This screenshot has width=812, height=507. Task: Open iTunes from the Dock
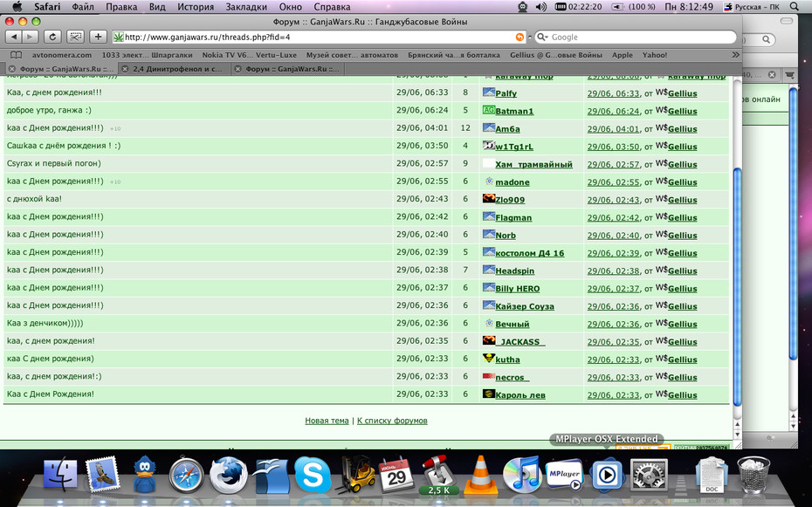pyautogui.click(x=522, y=474)
